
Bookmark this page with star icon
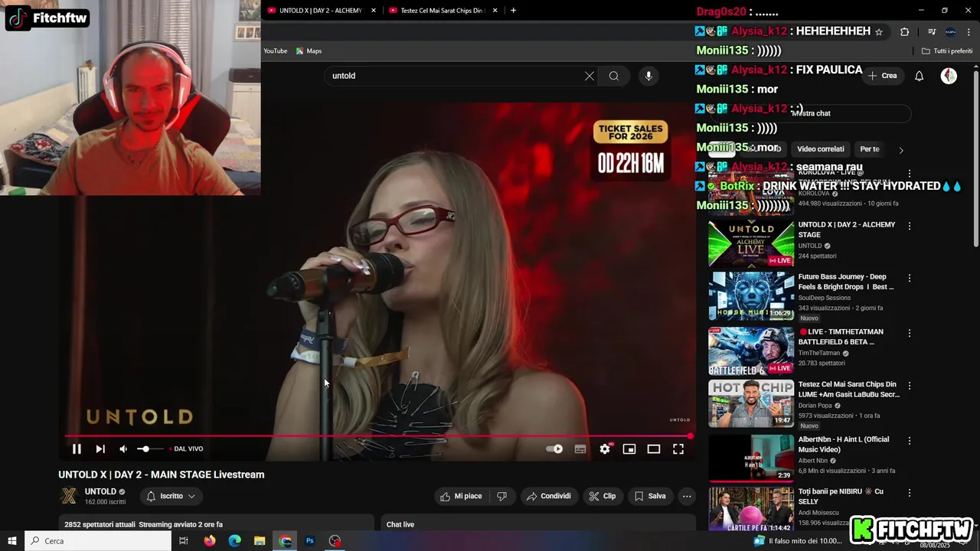[x=879, y=31]
